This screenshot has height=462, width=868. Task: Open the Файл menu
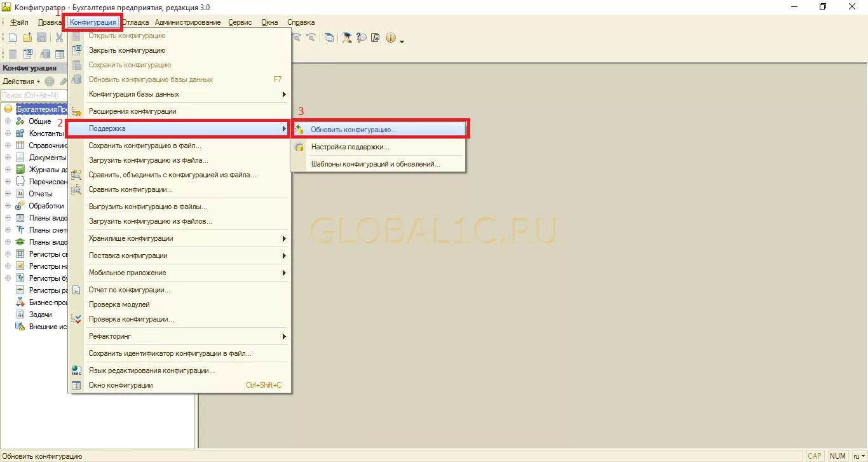pyautogui.click(x=19, y=22)
